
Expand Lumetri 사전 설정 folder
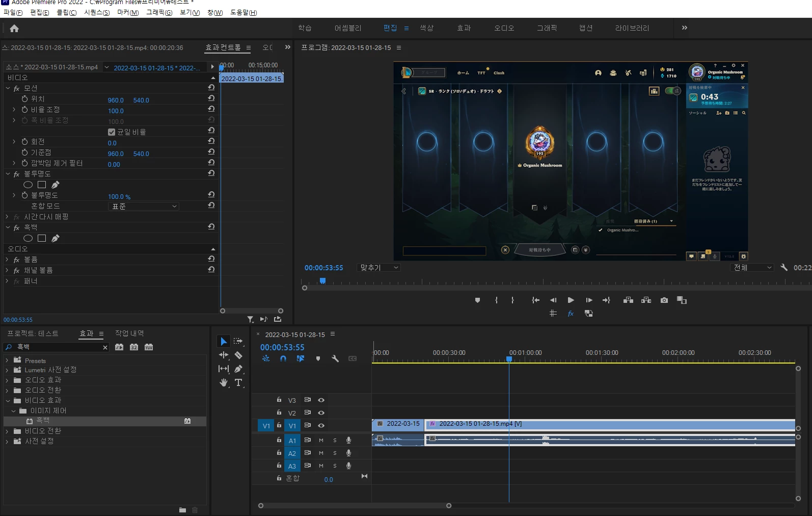(x=7, y=370)
